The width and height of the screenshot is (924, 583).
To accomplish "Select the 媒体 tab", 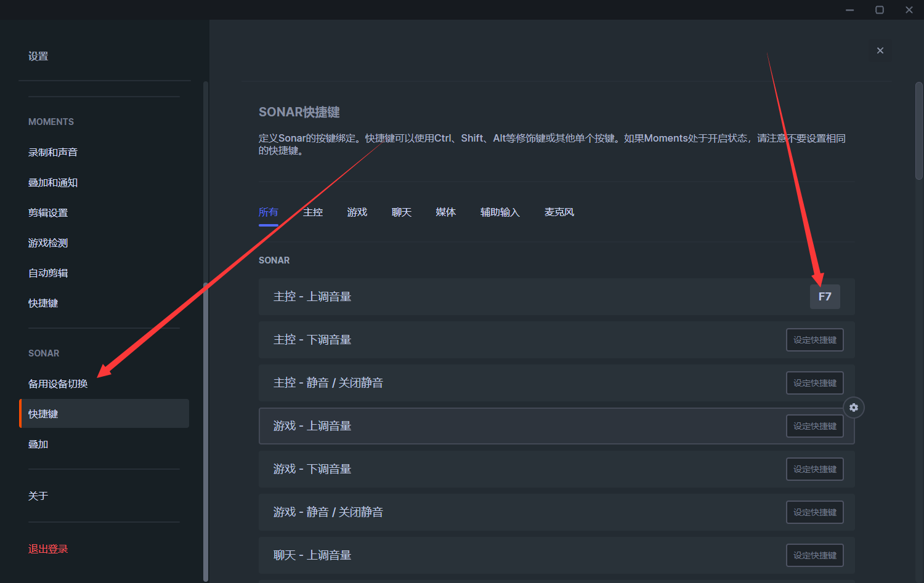I will click(x=446, y=212).
